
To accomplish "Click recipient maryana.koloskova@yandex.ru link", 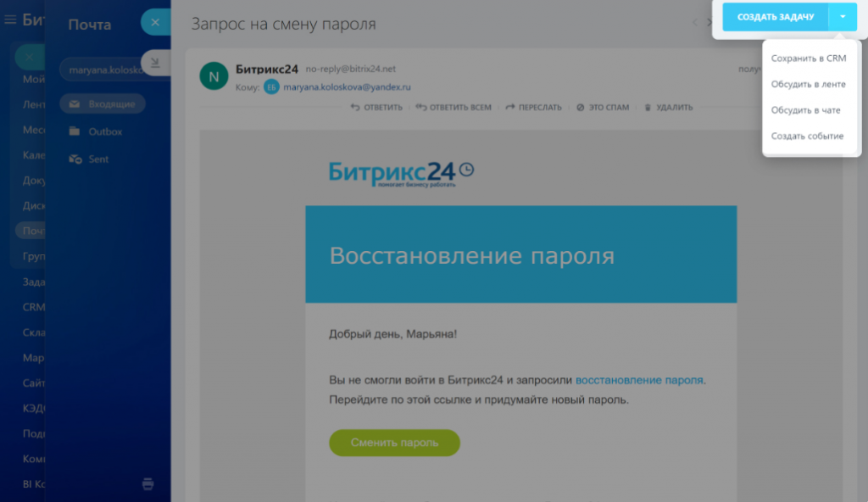I will click(x=347, y=87).
